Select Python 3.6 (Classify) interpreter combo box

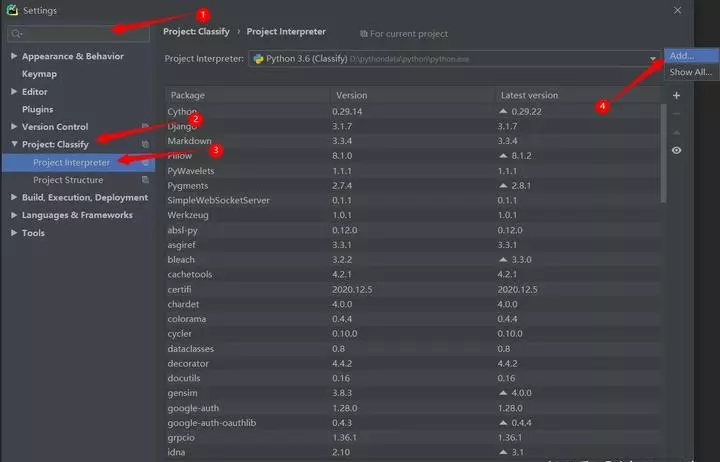click(x=455, y=59)
